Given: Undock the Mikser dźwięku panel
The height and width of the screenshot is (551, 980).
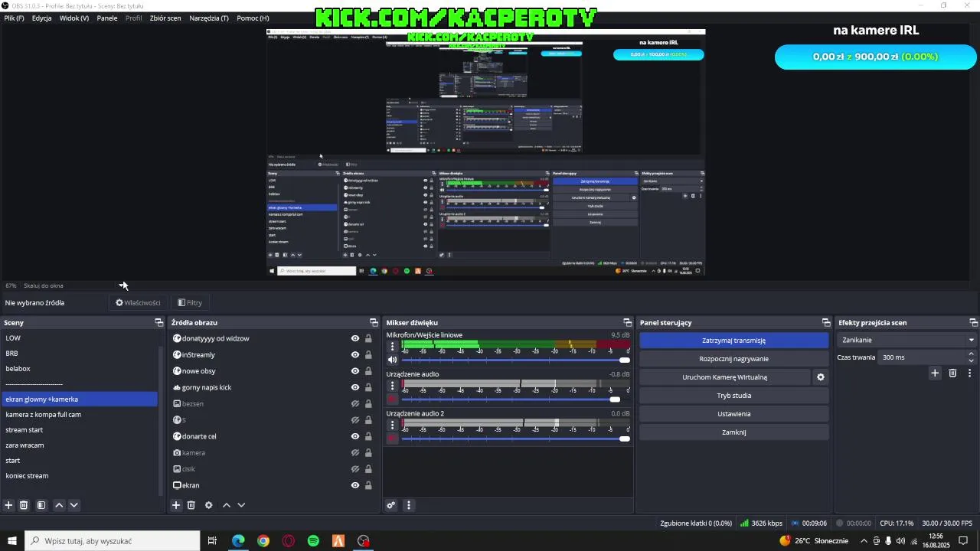Looking at the screenshot, I should (x=627, y=323).
